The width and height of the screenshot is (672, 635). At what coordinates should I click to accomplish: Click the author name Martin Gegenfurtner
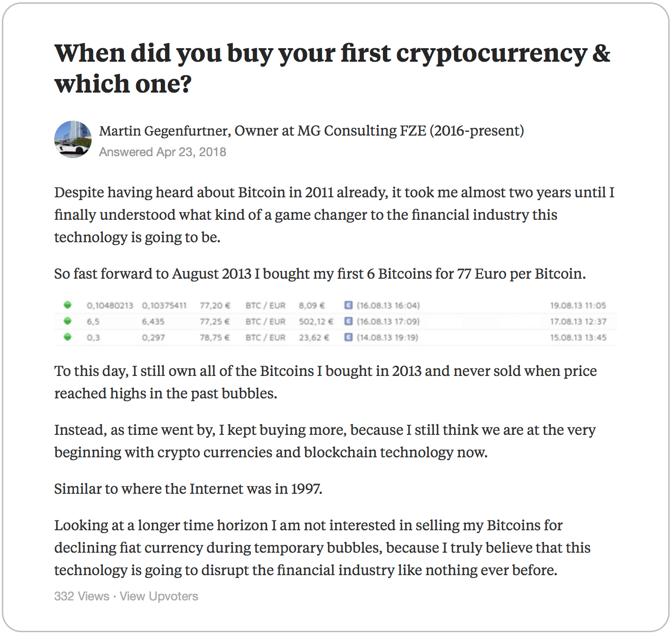[164, 130]
